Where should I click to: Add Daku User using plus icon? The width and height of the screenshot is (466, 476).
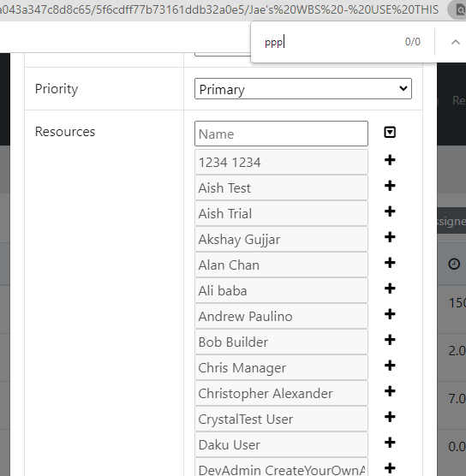(390, 443)
